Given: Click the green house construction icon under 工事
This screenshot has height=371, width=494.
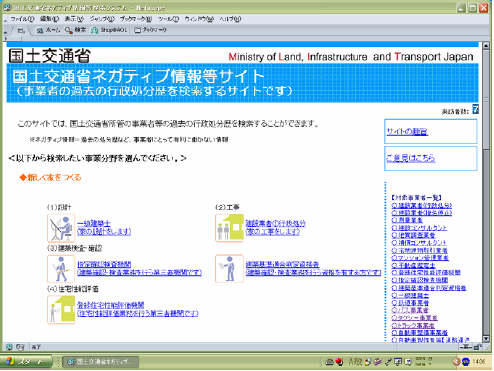Looking at the screenshot, I should (229, 228).
